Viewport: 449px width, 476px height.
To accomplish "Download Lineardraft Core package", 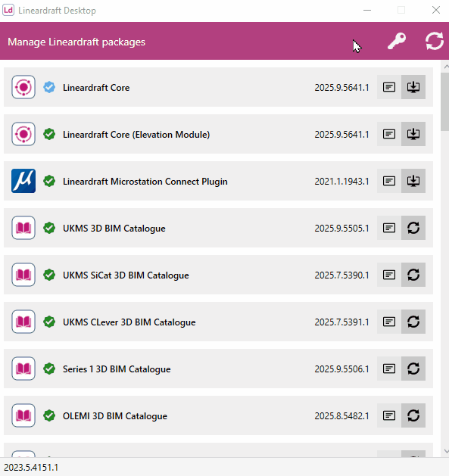I will (413, 87).
